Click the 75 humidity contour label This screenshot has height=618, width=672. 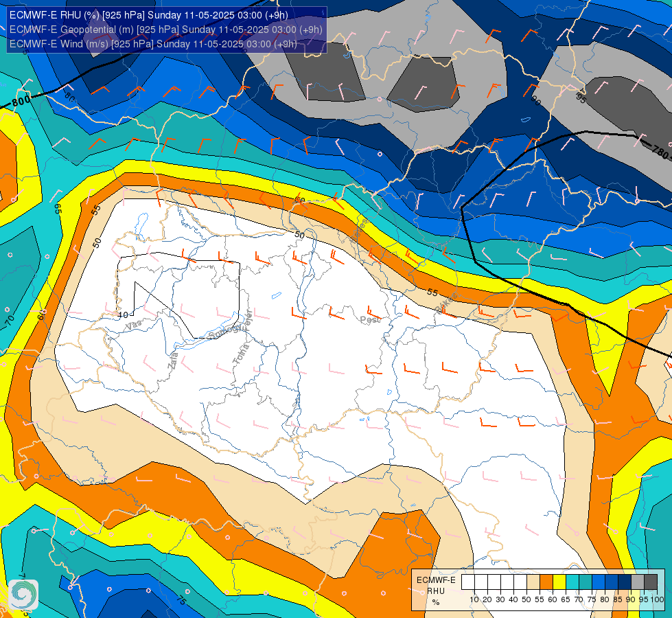point(181,600)
